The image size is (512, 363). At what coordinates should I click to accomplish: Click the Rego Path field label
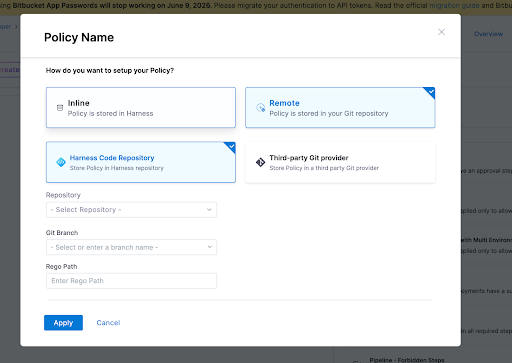[x=61, y=267]
